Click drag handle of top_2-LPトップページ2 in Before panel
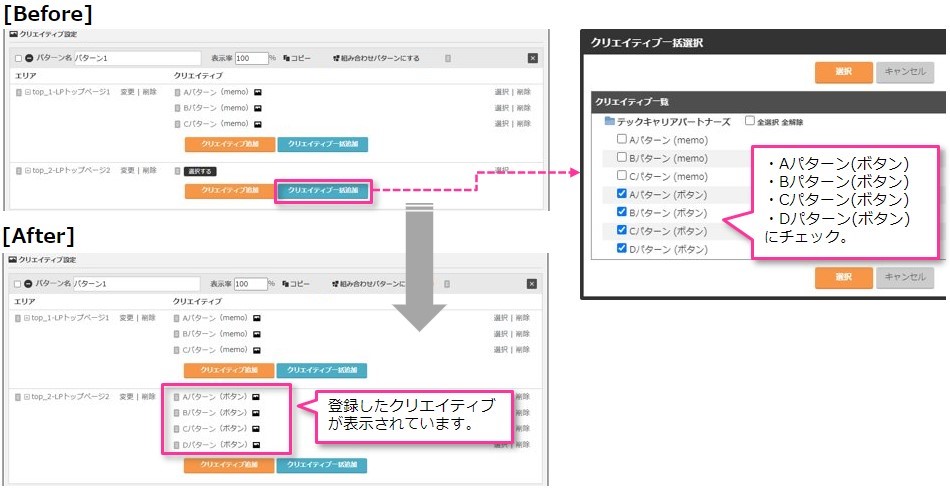 pyautogui.click(x=18, y=171)
